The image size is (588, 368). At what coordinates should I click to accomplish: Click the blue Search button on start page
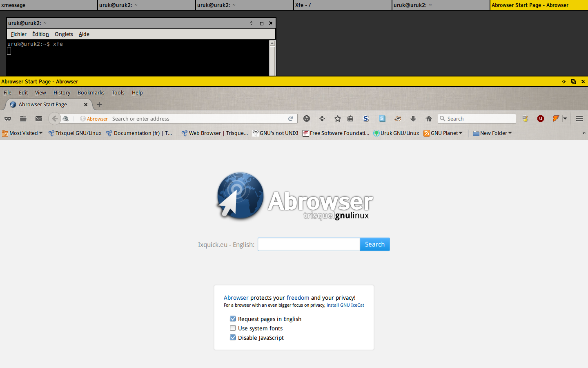(375, 245)
